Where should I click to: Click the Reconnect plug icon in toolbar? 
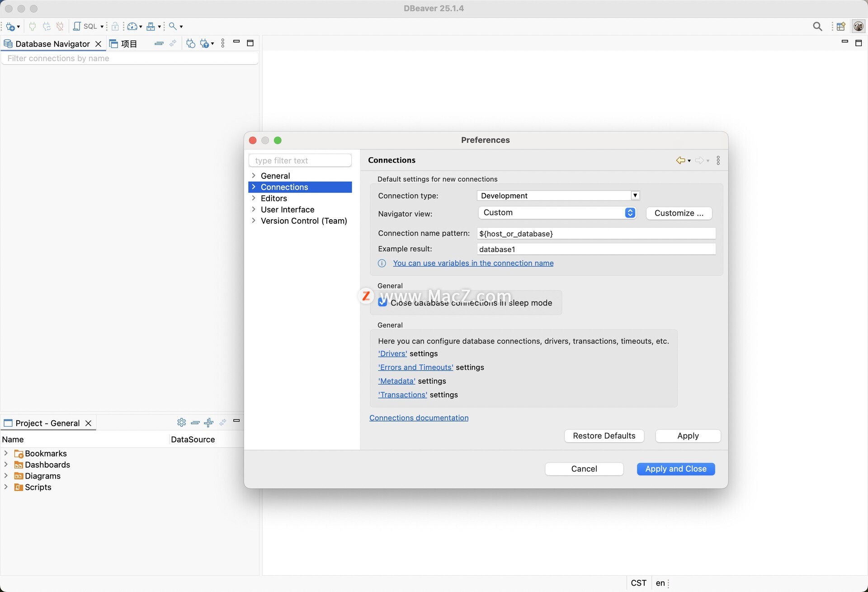click(46, 26)
